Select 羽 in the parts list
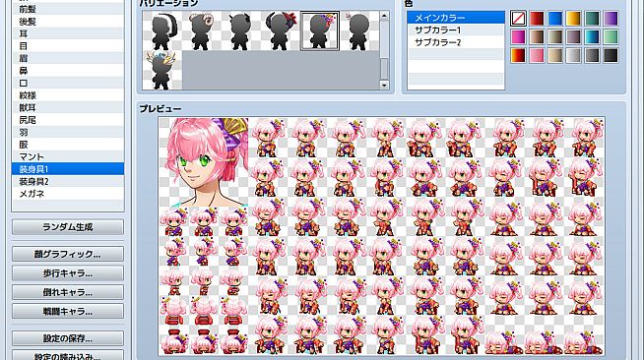Image resolution: width=644 pixels, height=360 pixels. click(x=68, y=132)
